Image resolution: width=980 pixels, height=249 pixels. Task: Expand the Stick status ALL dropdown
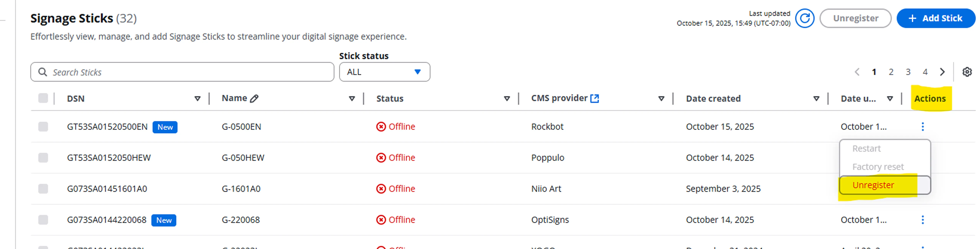point(384,72)
